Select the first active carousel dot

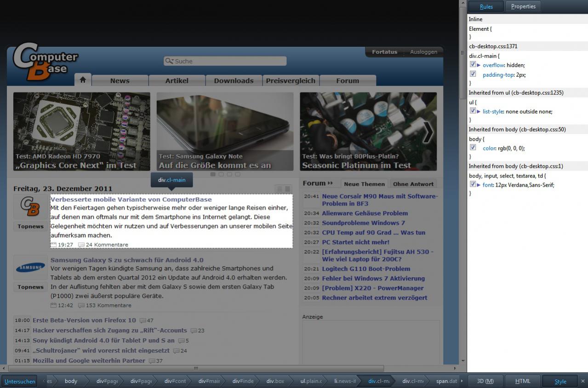pyautogui.click(x=213, y=174)
